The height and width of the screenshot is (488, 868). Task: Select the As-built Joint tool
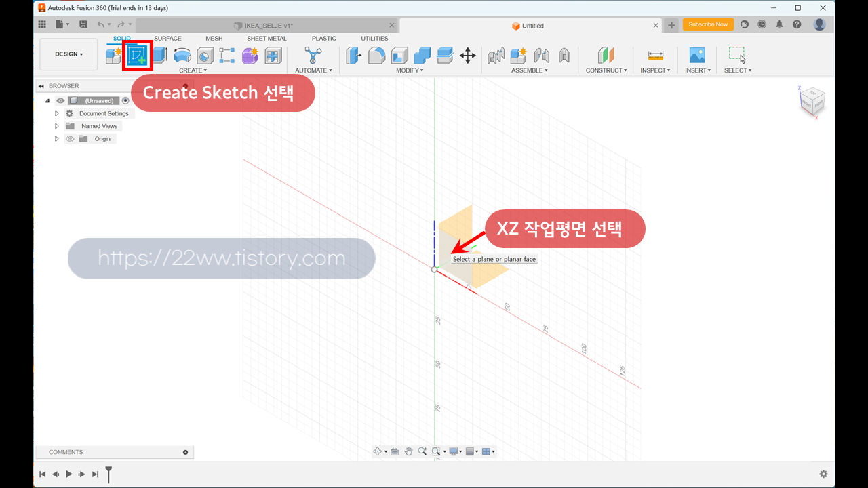(564, 56)
